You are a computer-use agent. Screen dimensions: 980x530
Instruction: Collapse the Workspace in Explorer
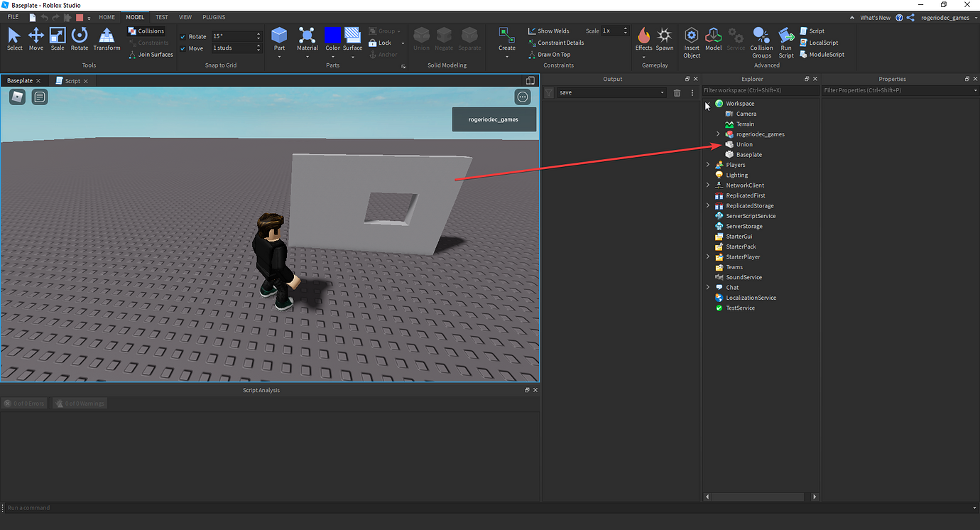coord(707,103)
